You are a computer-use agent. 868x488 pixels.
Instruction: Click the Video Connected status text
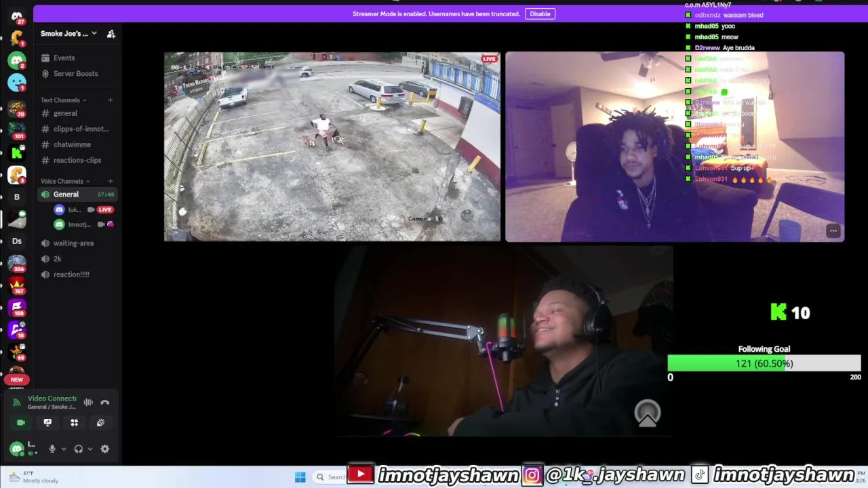click(52, 399)
